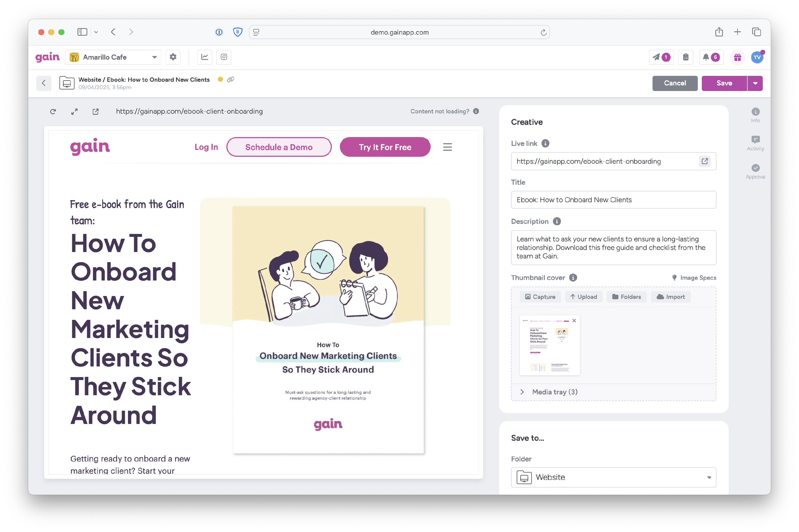
Task: Open the analytics chart icon
Action: (205, 57)
